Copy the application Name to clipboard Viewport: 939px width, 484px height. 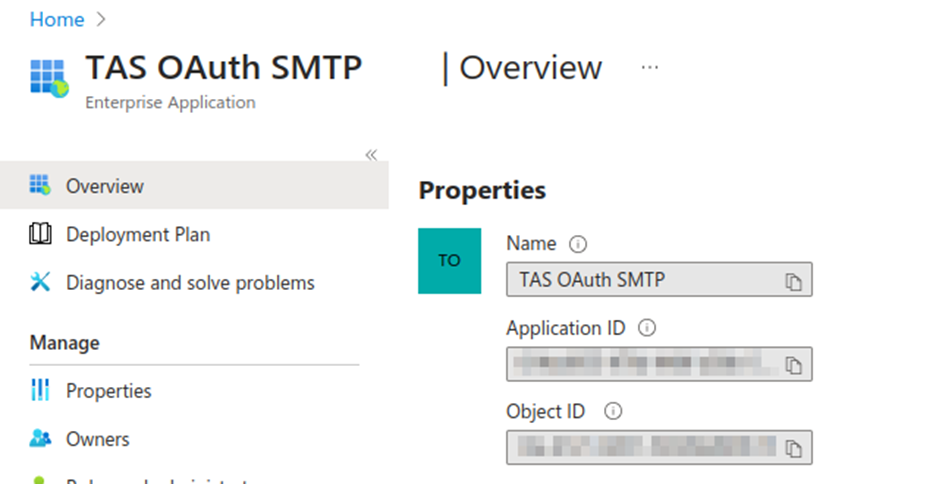click(793, 282)
